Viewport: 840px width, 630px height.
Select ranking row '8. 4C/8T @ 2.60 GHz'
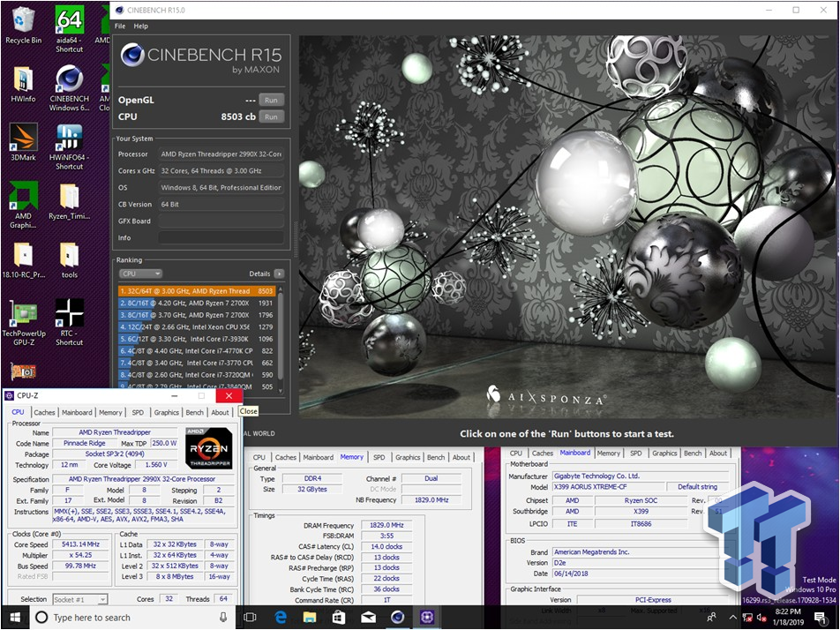click(197, 375)
